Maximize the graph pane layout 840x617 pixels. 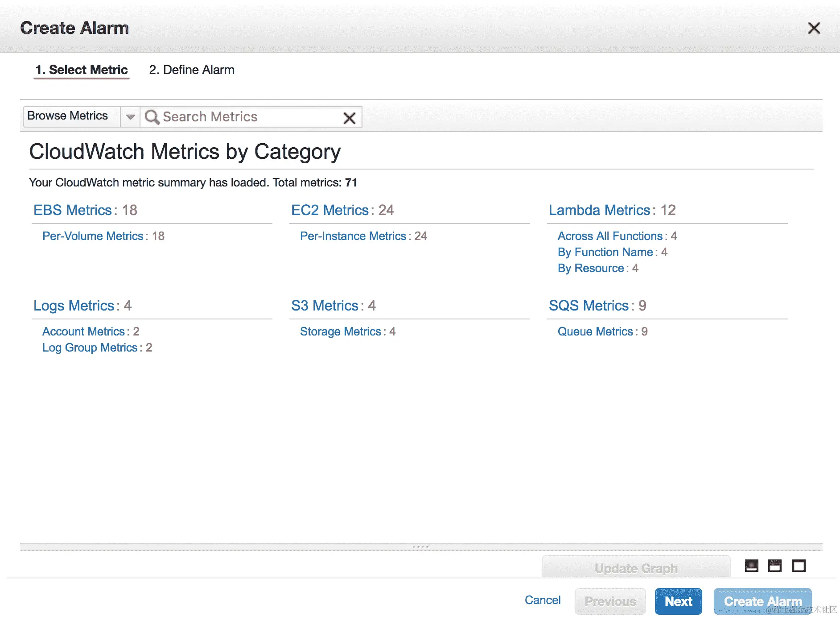coord(799,566)
